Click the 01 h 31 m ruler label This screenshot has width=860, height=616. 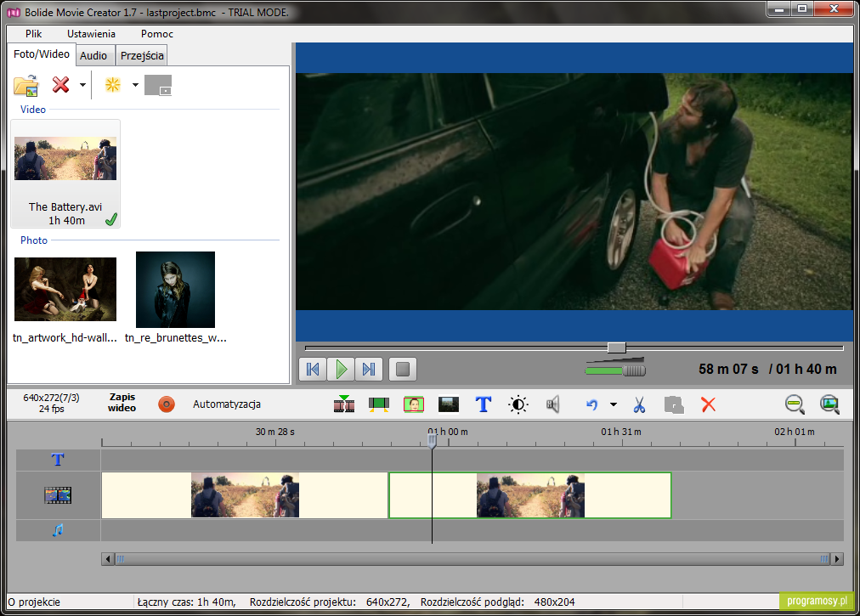pyautogui.click(x=621, y=432)
